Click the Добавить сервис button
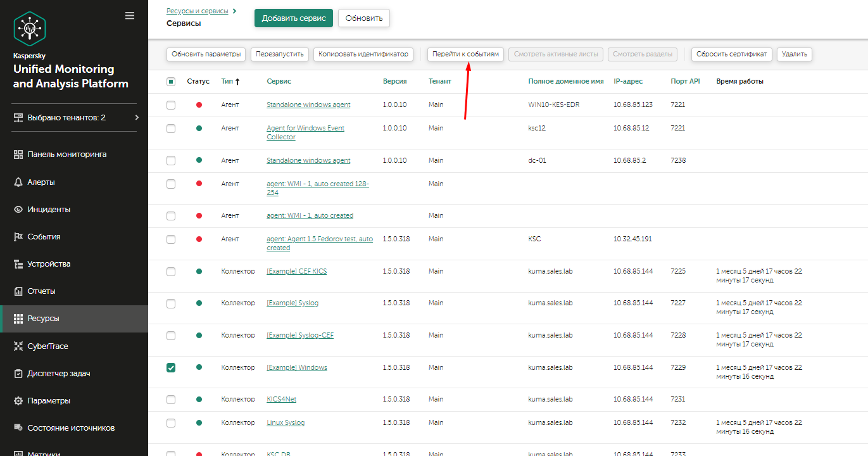Image resolution: width=868 pixels, height=456 pixels. (294, 18)
